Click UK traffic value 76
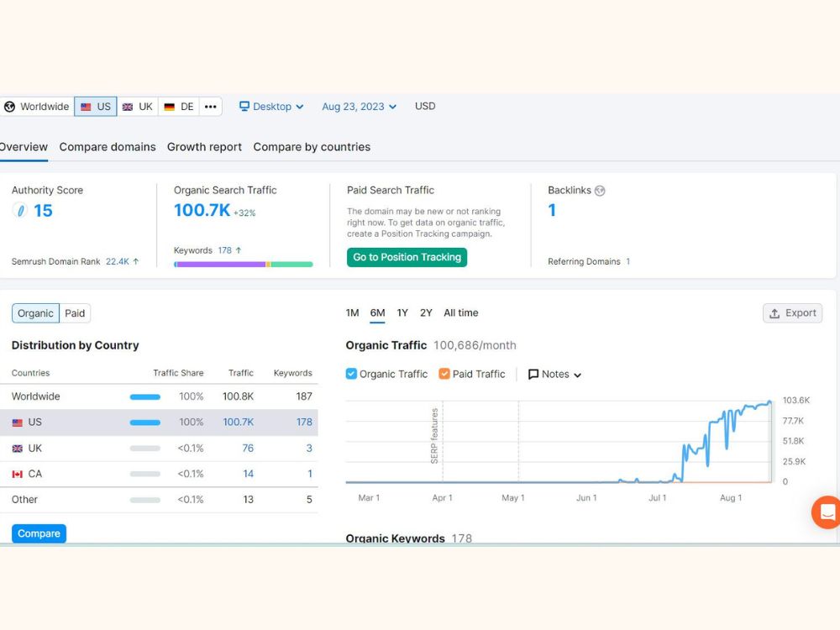Screen dimensions: 840x630 (248, 448)
